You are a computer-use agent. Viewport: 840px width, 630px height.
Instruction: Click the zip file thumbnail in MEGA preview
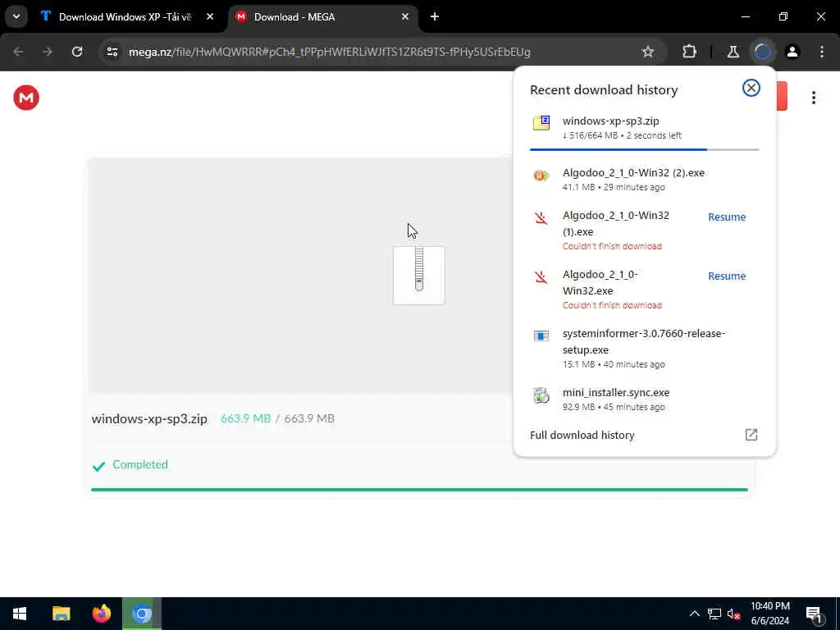pyautogui.click(x=419, y=276)
